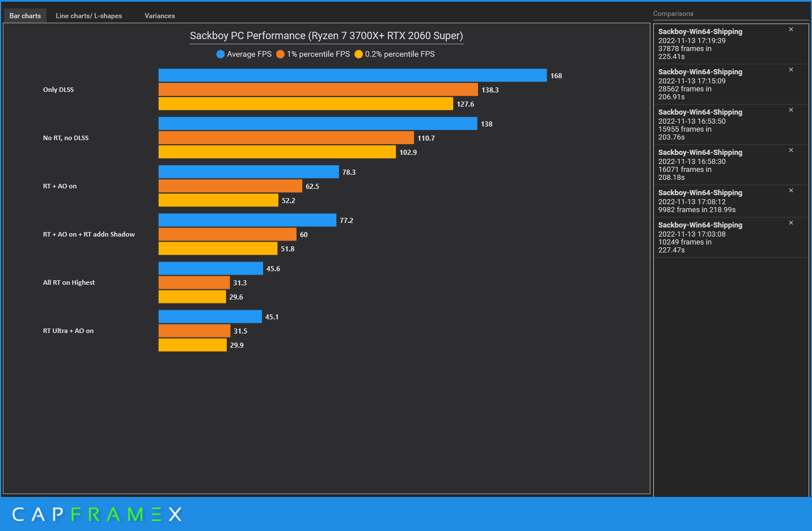Remove the 17:08:12 comparison record

791,191
